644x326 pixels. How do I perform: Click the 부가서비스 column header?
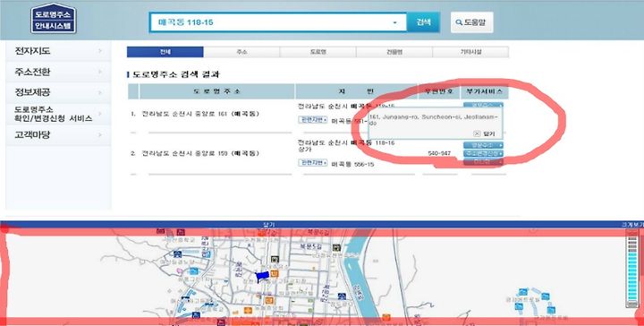(x=484, y=91)
